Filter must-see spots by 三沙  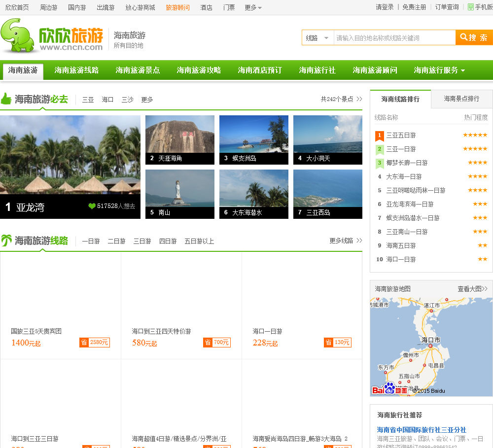pos(127,100)
